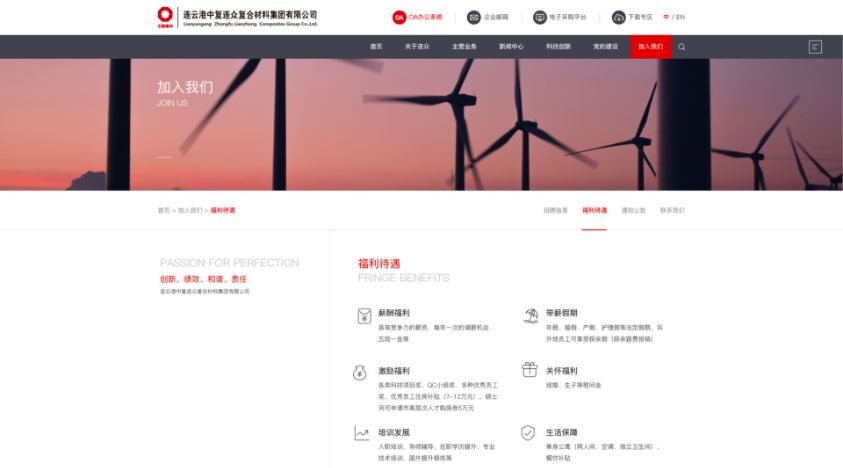This screenshot has width=843, height=468.
Task: Open the sidebar menu icon at right of navbar
Action: coord(815,47)
